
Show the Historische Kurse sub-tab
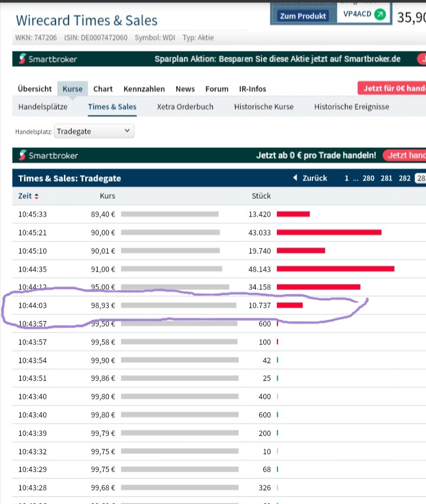(x=264, y=107)
